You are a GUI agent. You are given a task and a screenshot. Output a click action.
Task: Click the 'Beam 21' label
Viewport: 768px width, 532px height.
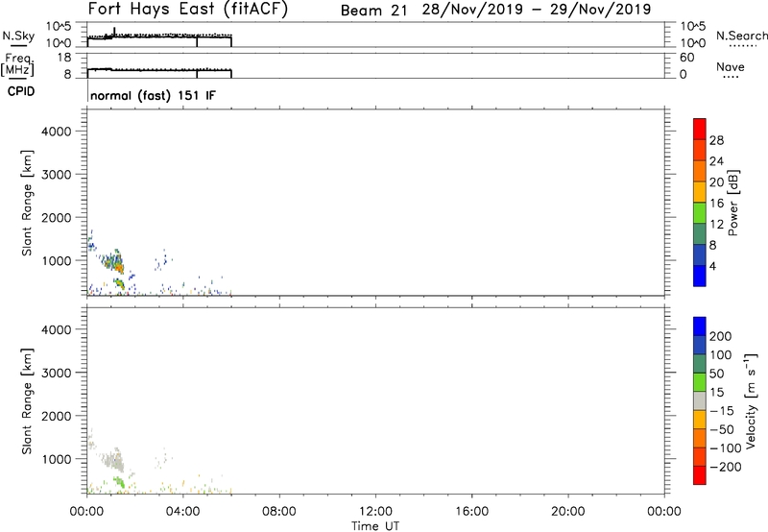(x=373, y=11)
